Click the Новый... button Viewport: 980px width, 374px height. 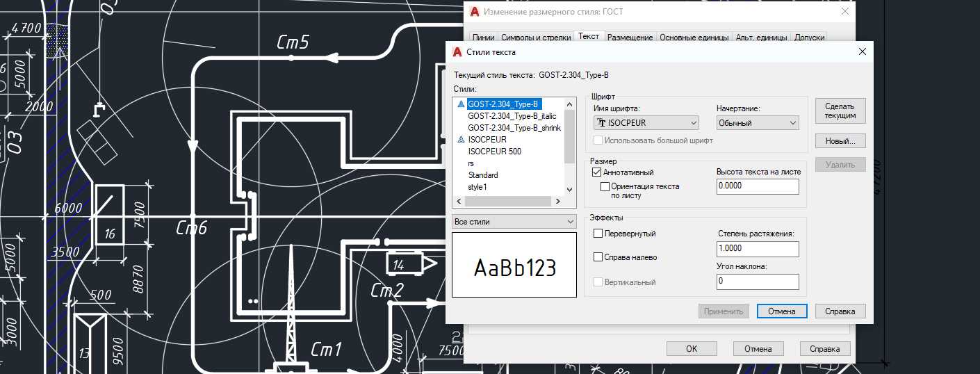(840, 141)
